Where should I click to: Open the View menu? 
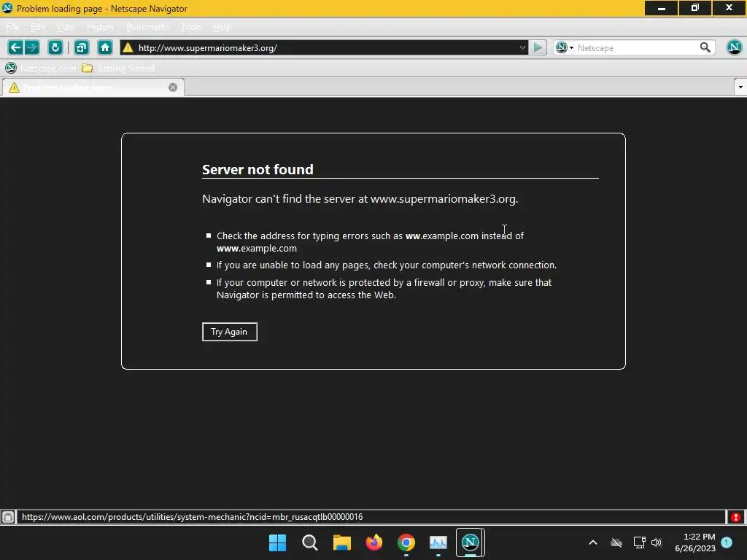(66, 27)
